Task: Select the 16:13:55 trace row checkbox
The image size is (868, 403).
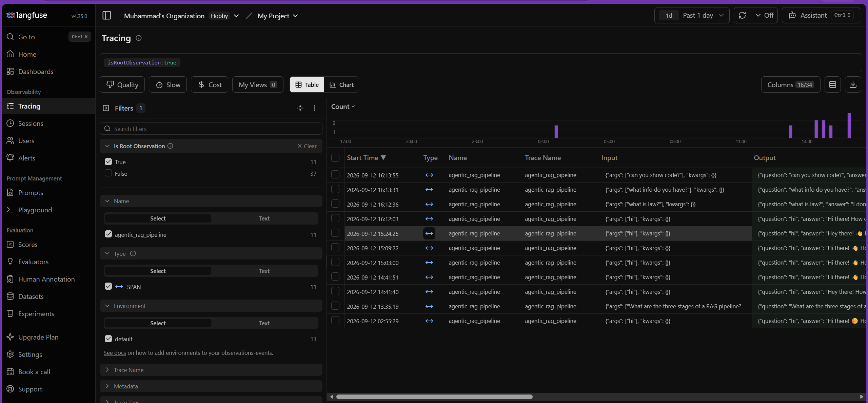Action: pyautogui.click(x=335, y=175)
